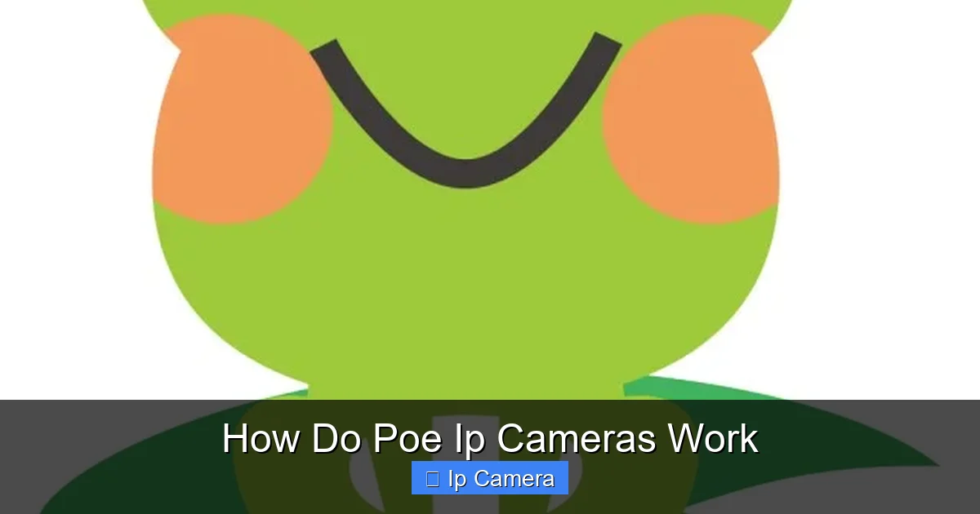980x514 pixels.
Task: Click the "How Do Poe Ip Cameras Work" title
Action: [x=490, y=439]
